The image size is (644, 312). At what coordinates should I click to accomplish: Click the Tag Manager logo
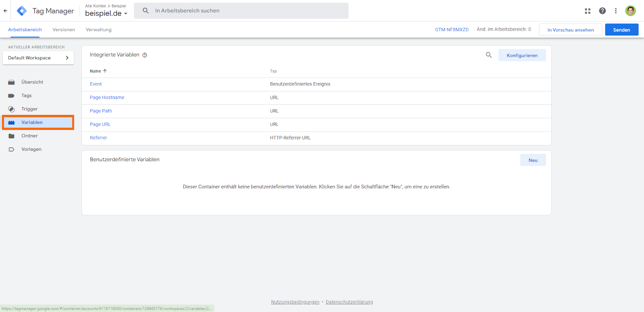(x=22, y=11)
